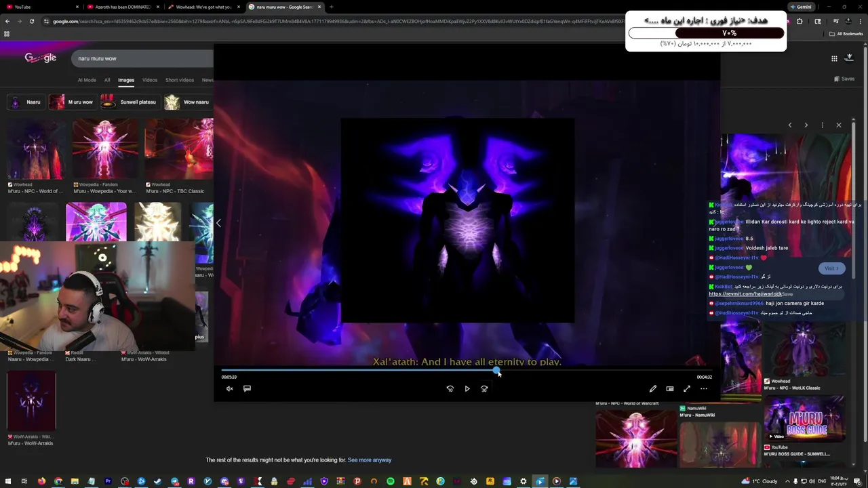The height and width of the screenshot is (488, 868).
Task: Select the Naaru filter chip
Action: [26, 102]
